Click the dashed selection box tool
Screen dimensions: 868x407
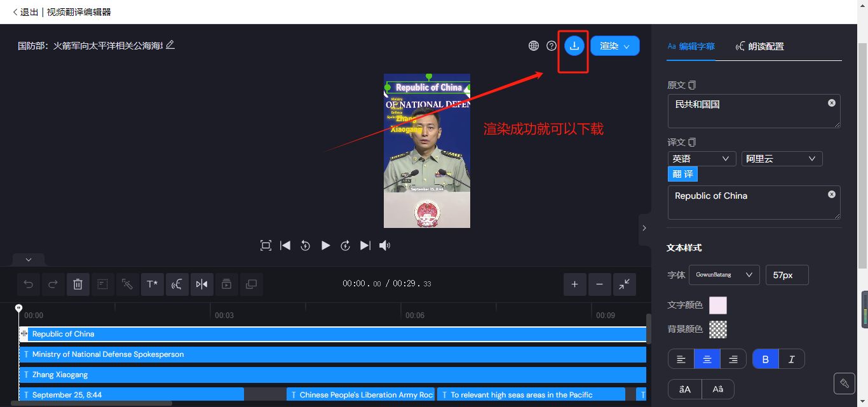coord(103,284)
